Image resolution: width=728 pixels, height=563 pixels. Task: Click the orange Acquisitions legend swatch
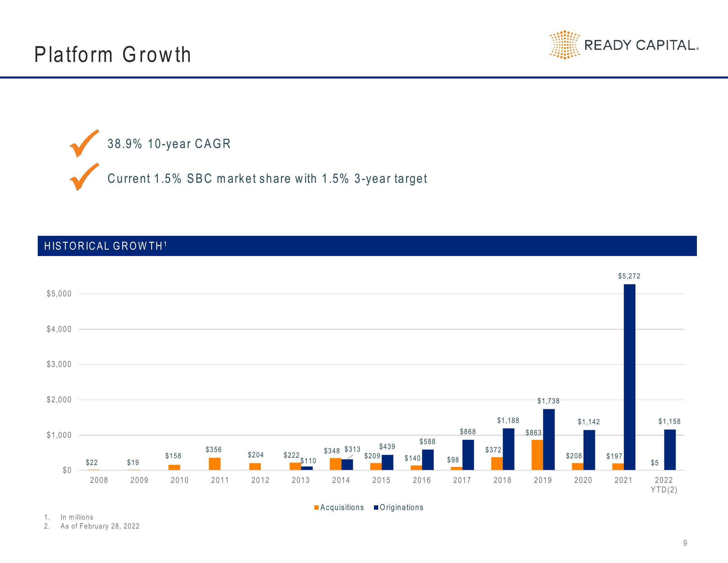tap(316, 507)
